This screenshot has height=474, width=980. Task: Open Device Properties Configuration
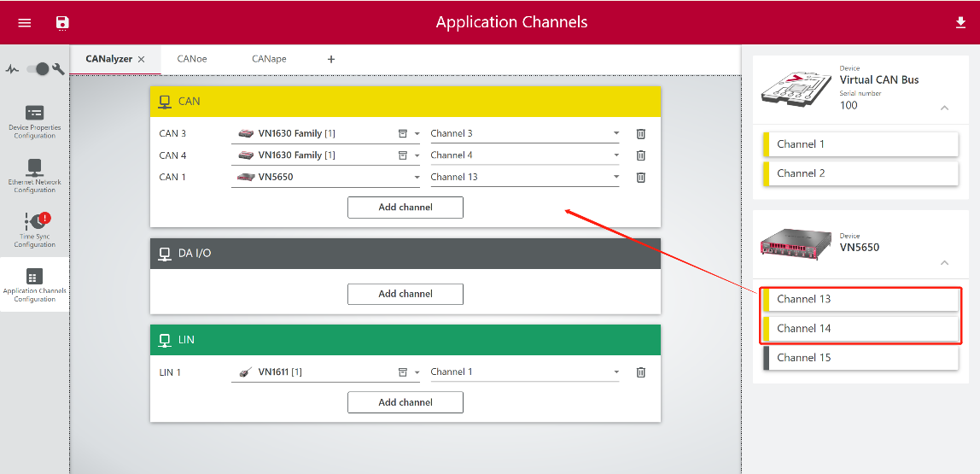coord(34,123)
